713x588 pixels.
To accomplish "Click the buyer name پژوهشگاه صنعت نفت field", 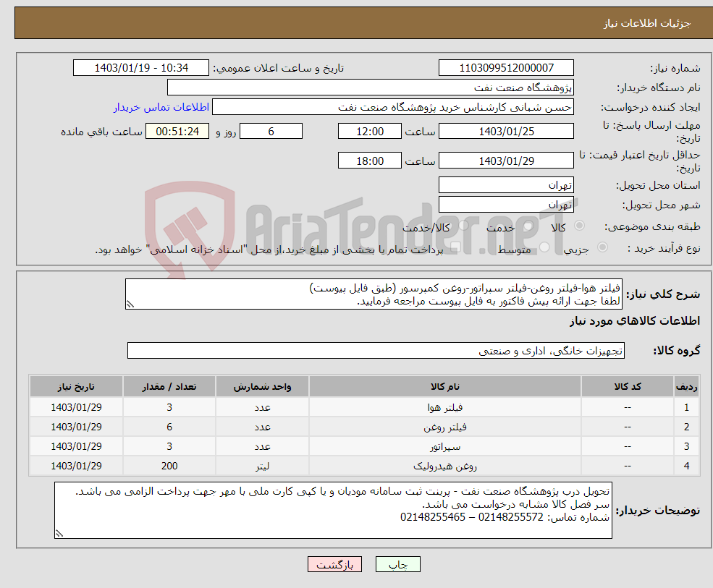I will point(371,88).
